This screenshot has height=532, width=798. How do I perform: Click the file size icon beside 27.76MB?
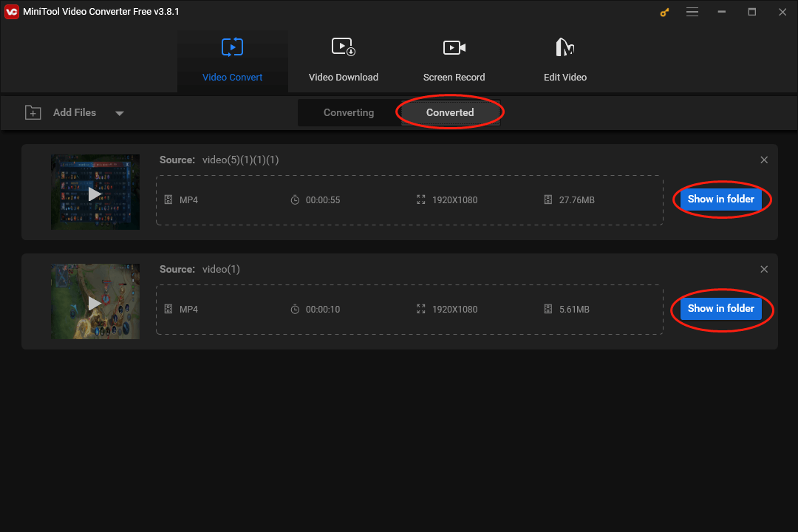click(548, 199)
